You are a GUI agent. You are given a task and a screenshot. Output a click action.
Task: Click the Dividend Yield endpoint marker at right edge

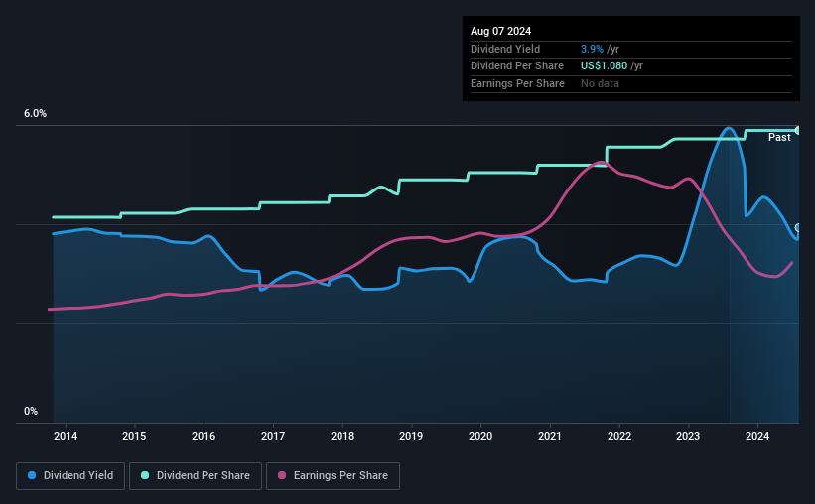(797, 227)
